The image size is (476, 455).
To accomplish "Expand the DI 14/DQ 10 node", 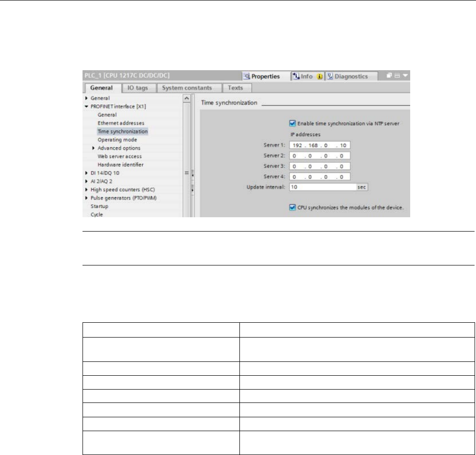I will coord(86,173).
